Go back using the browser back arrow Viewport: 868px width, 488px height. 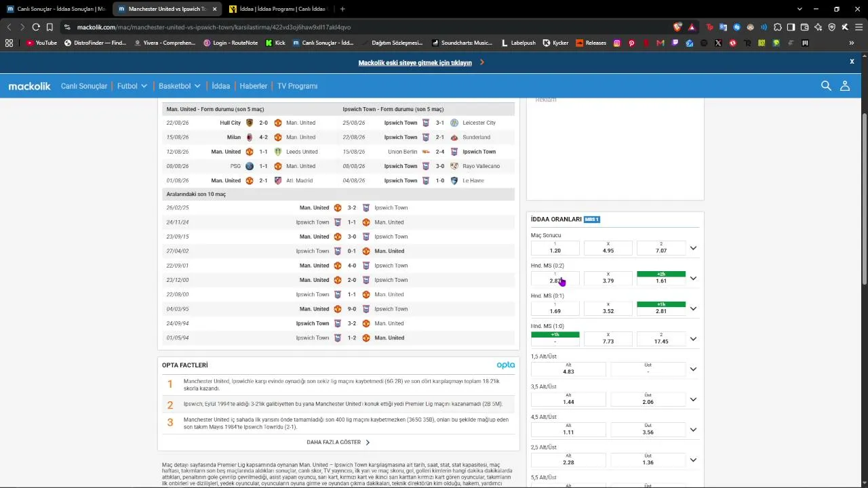tap(9, 27)
